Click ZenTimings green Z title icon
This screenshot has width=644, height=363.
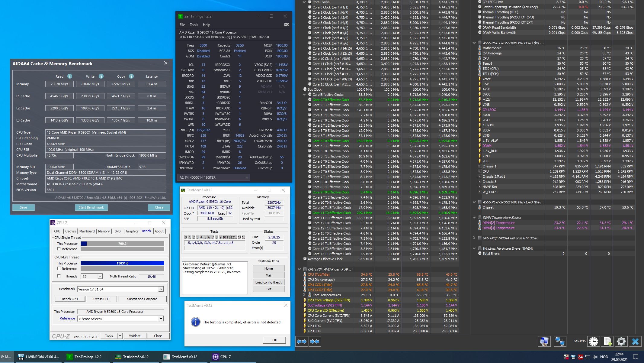point(180,16)
